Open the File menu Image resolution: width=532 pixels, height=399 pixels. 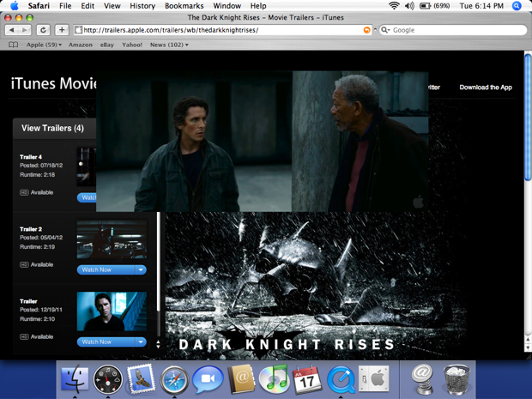tap(65, 6)
